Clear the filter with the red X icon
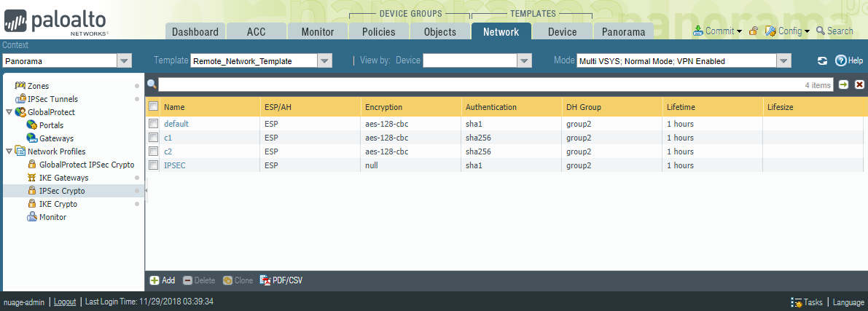 click(x=859, y=85)
